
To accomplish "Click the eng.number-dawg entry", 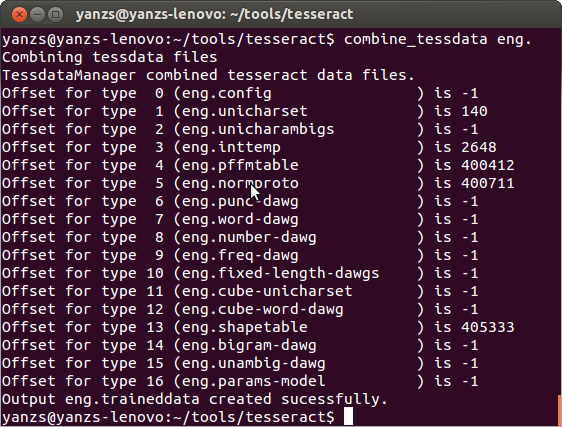I will 249,237.
